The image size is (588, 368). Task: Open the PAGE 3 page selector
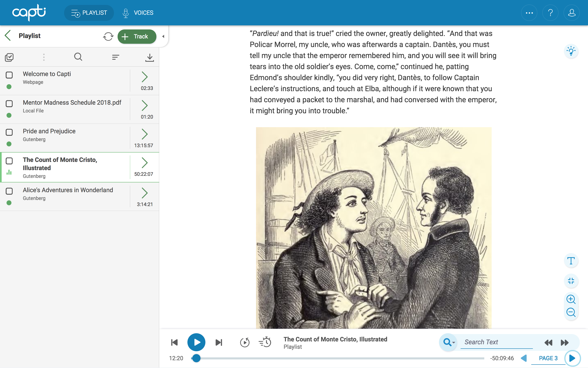548,358
